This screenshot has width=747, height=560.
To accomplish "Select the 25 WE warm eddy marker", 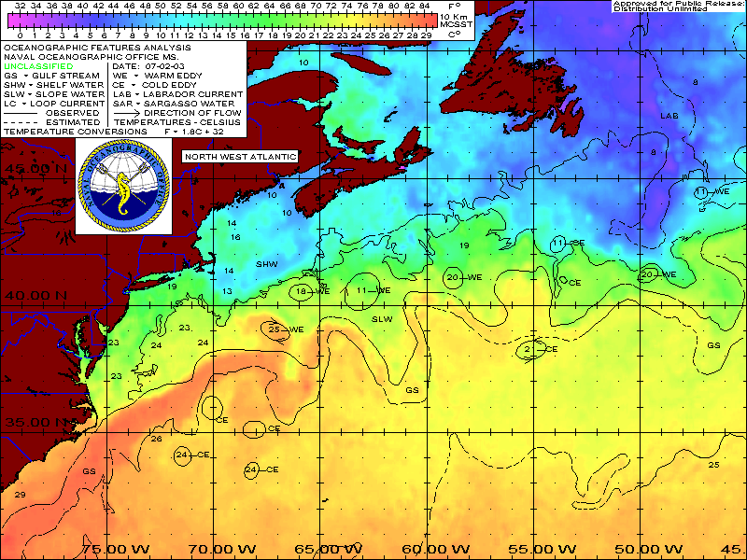I will tap(276, 329).
